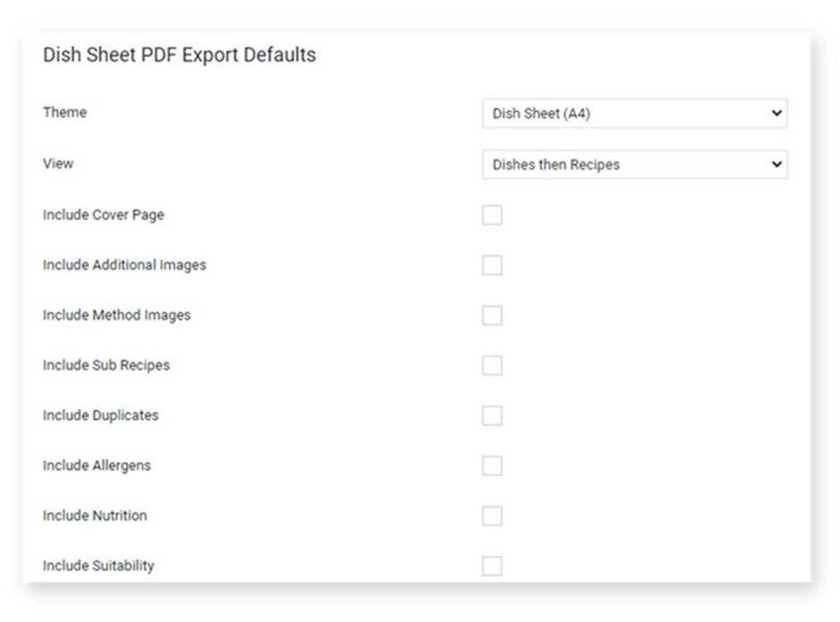Click the View field label
The height and width of the screenshot is (622, 840).
[59, 164]
